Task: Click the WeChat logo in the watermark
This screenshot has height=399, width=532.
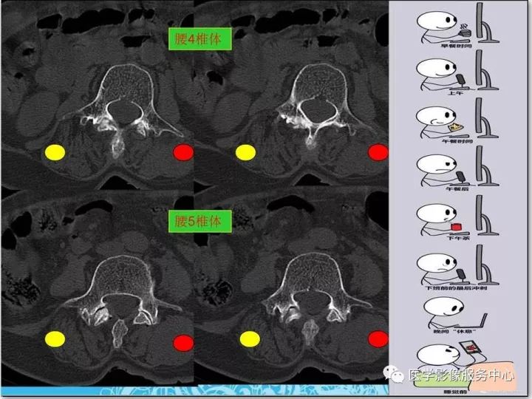Action: tap(394, 375)
